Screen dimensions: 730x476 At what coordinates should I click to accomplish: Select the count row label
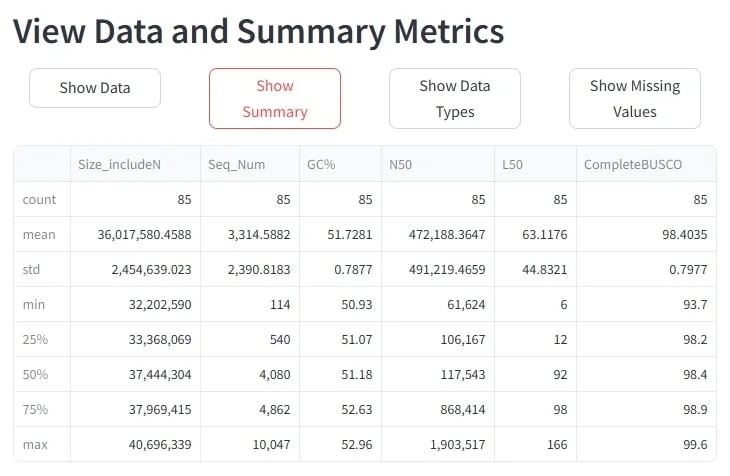point(40,200)
